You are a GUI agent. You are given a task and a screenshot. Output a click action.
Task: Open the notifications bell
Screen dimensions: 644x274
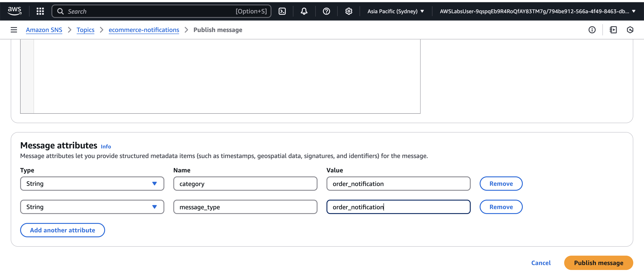304,11
